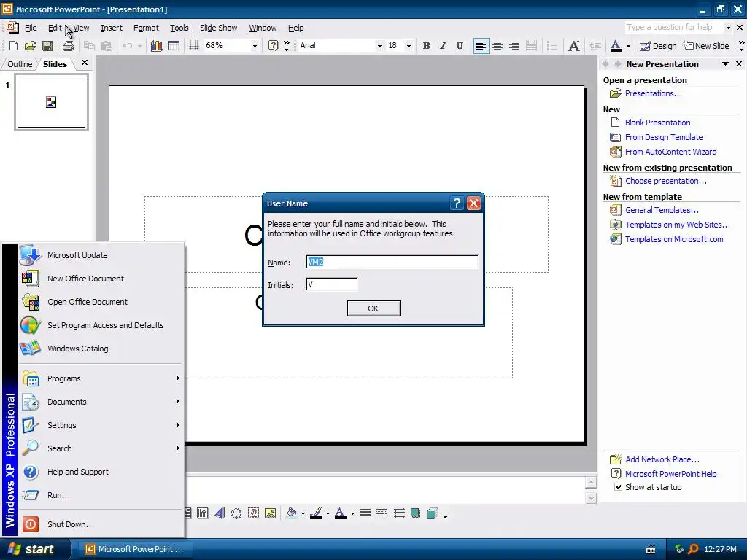This screenshot has width=747, height=560.
Task: Click Shut Down... in Start menu
Action: point(101,524)
